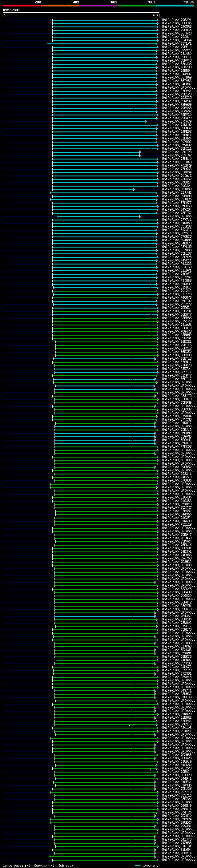This screenshot has height=868, width=197.
Task: Open hit UniRef100_Q9C5R8
Action: pos(176,26)
